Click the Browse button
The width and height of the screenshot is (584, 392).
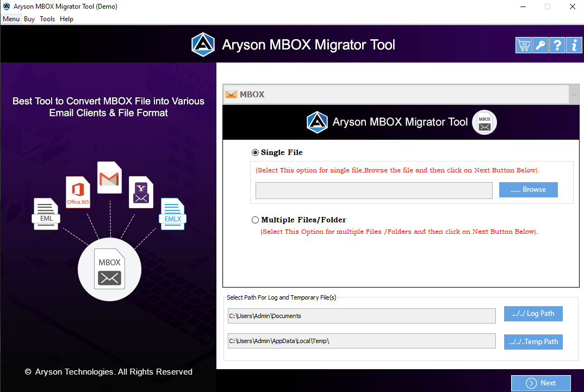(x=528, y=190)
